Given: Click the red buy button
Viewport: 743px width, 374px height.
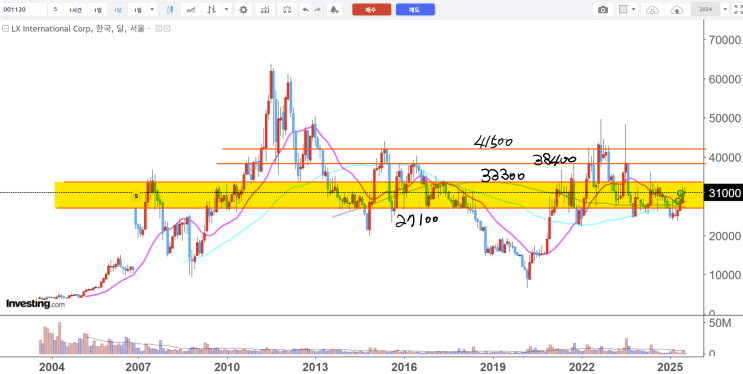Looking at the screenshot, I should pyautogui.click(x=372, y=9).
